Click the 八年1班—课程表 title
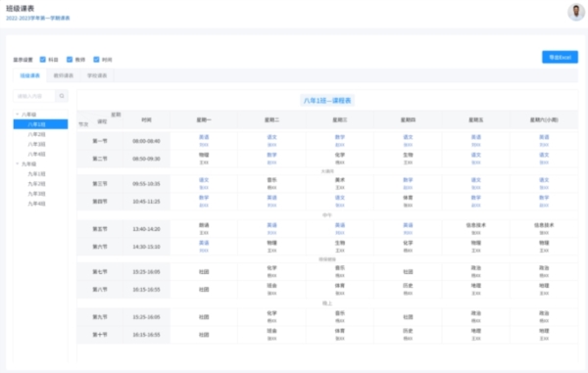 pos(327,101)
